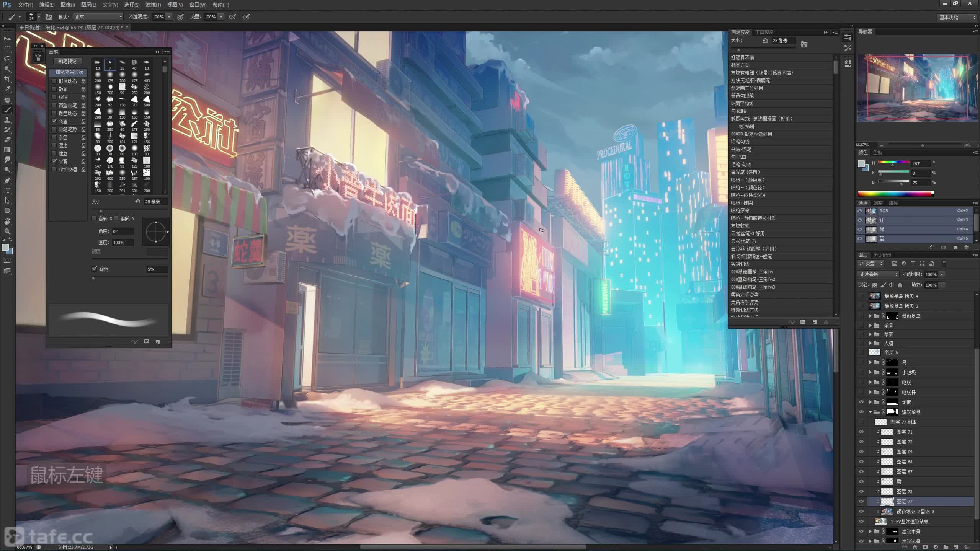
Task: Enable the 形状动态 checkbox
Action: (54, 81)
